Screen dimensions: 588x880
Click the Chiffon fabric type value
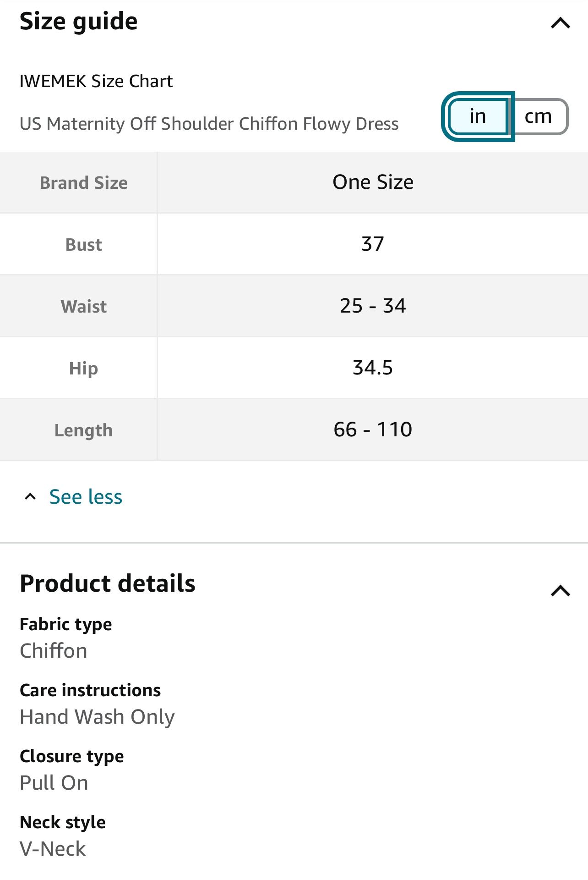pos(54,651)
